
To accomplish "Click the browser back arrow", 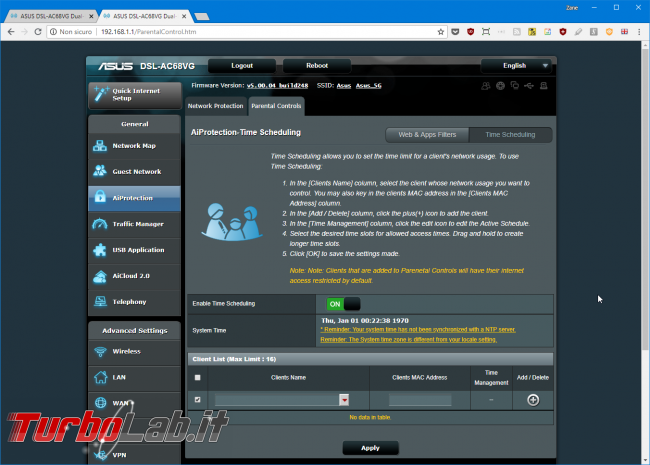I will point(11,32).
